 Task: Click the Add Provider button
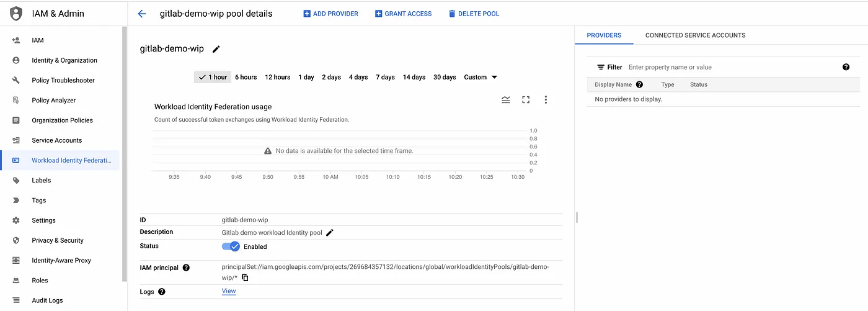click(x=330, y=14)
